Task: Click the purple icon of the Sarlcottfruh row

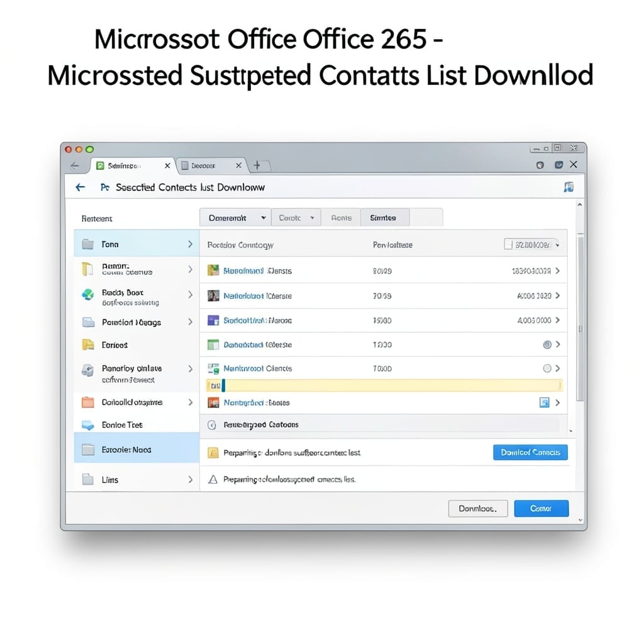Action: (x=213, y=320)
